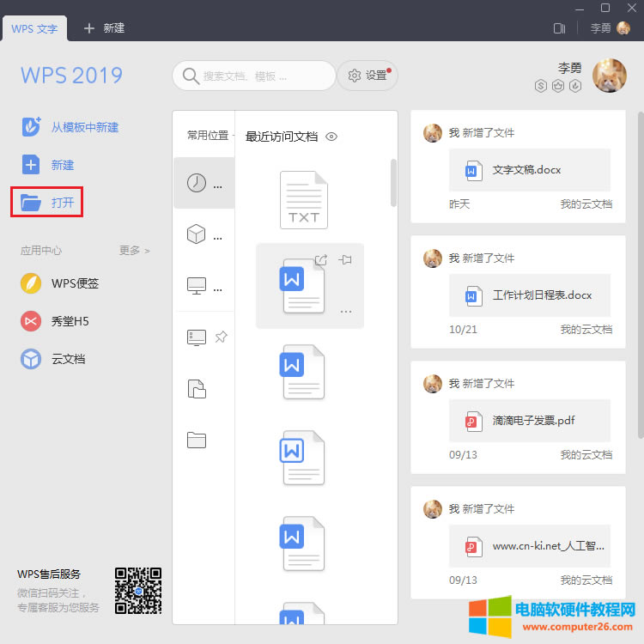The width and height of the screenshot is (644, 644).
Task: Click the WPS售后服务 QR code
Action: tap(138, 591)
